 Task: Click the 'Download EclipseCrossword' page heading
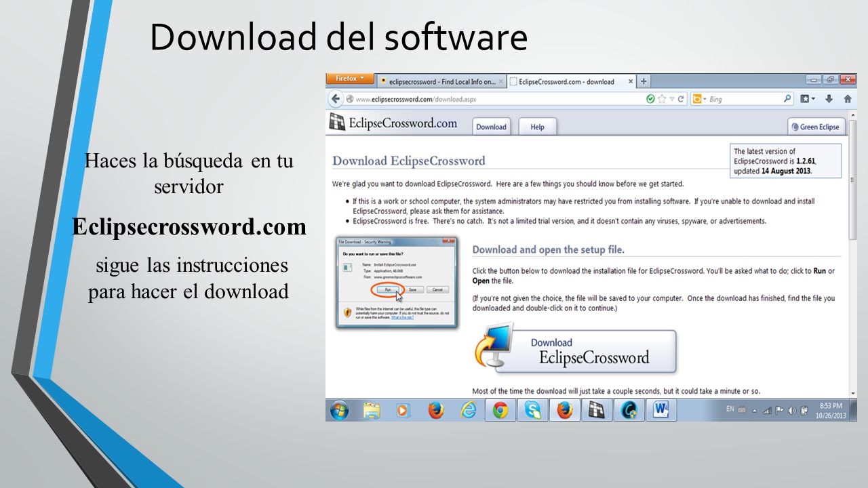coord(409,161)
